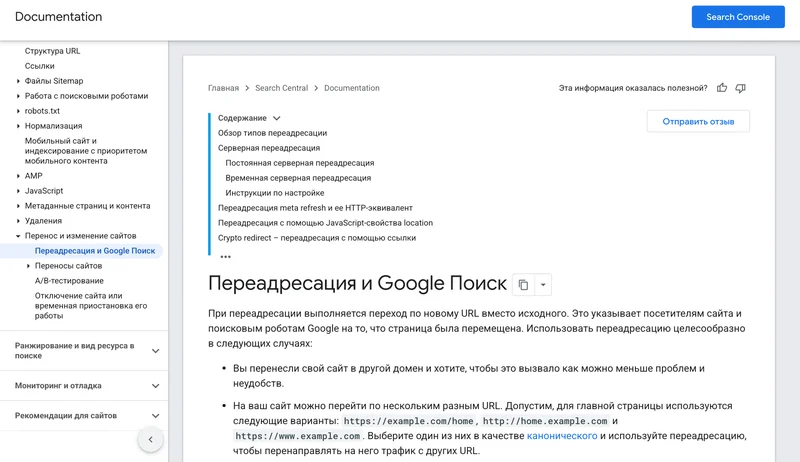Open Ссылки sidebar item
Viewport: 800px width, 462px height.
click(x=39, y=66)
